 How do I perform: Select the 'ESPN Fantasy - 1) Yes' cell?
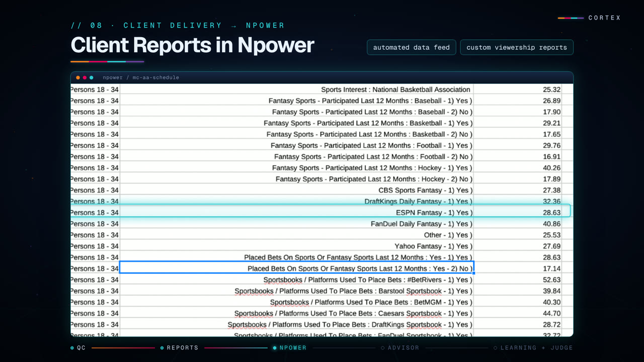pyautogui.click(x=297, y=213)
